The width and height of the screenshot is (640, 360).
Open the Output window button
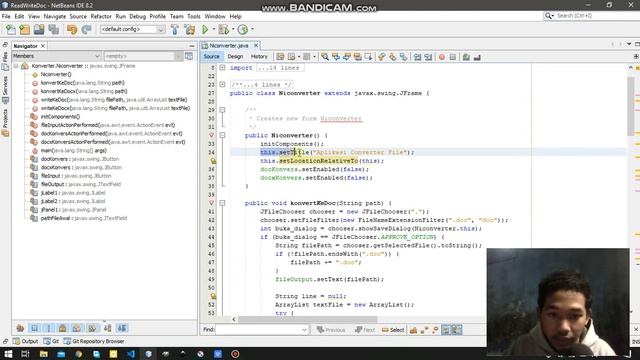25,341
